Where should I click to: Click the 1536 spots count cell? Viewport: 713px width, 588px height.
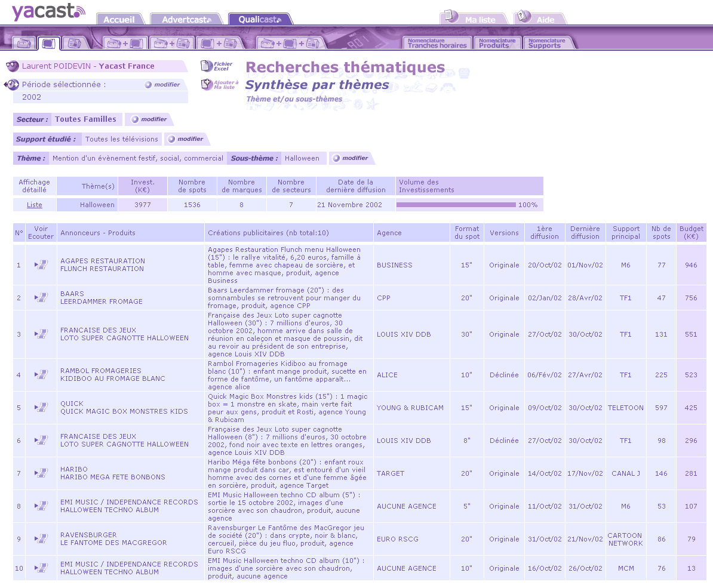[x=192, y=205]
